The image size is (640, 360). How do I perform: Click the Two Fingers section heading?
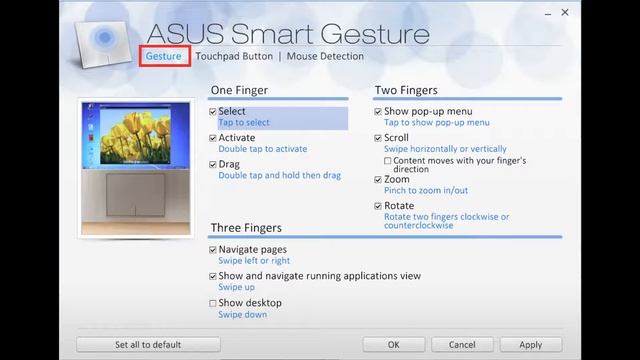coord(406,90)
